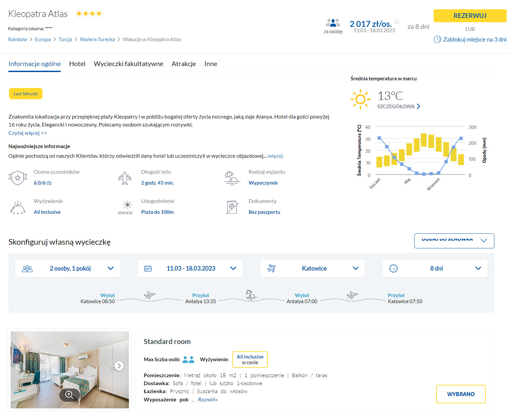Expand the '8 dni' duration dropdown
Image resolution: width=510 pixels, height=420 pixels.
click(x=435, y=269)
